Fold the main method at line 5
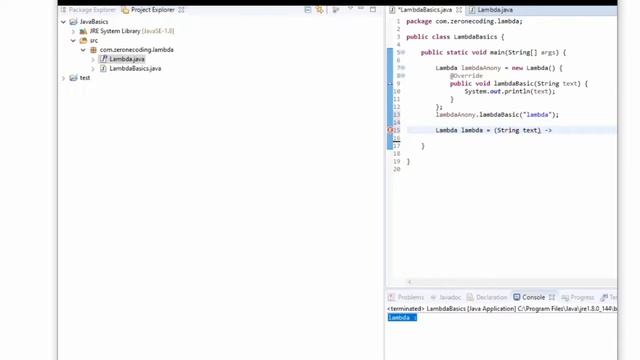 (x=403, y=52)
